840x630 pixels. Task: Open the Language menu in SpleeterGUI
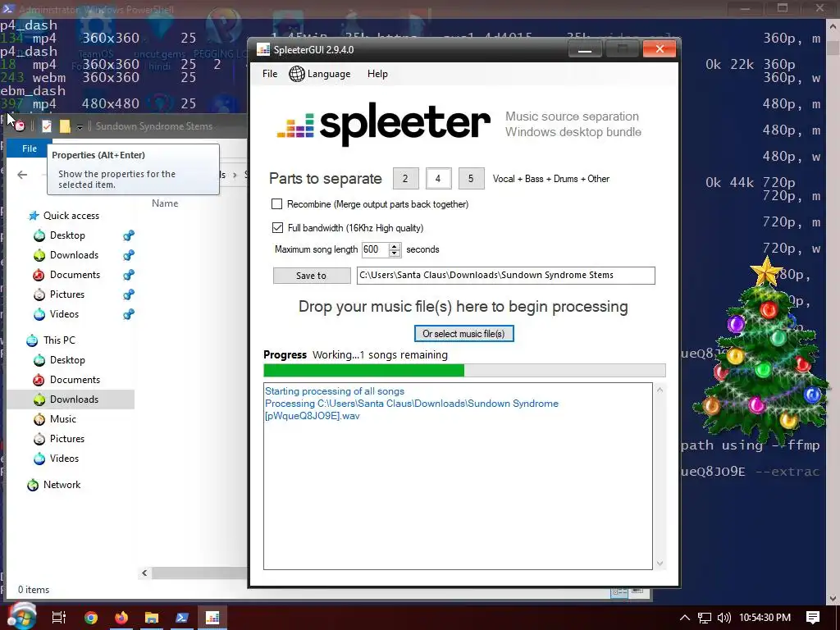320,74
